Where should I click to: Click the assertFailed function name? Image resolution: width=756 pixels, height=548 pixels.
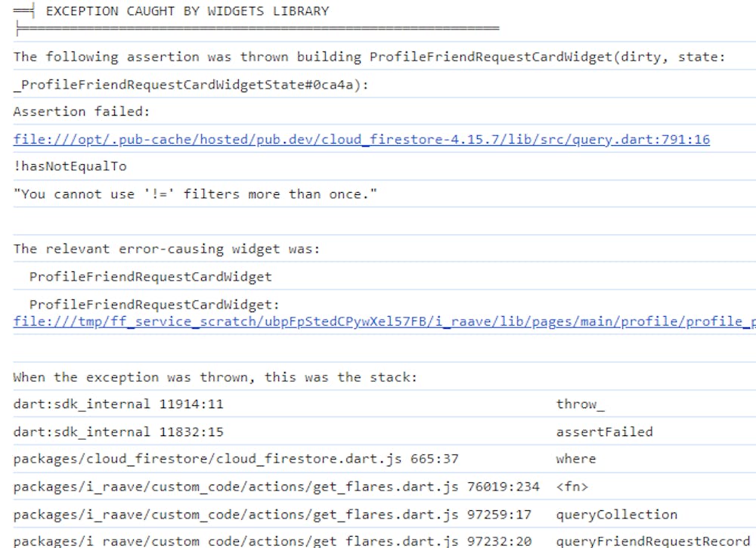click(x=604, y=432)
